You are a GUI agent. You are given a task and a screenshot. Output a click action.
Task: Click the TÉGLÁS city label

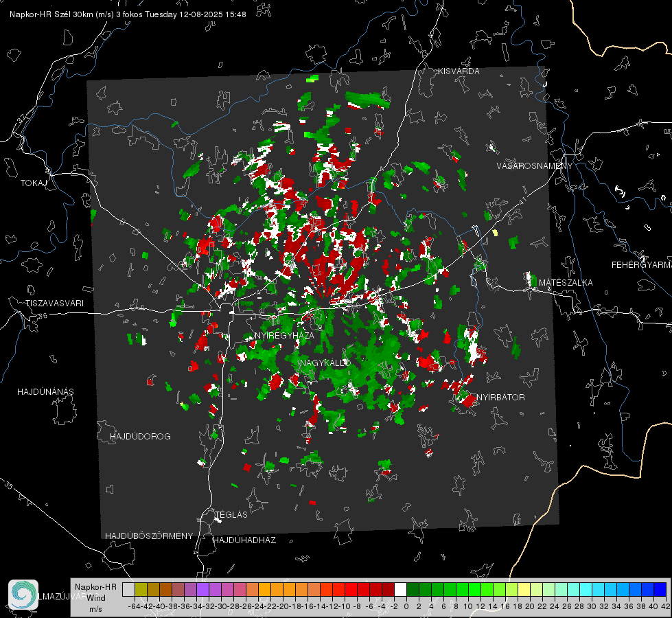pyautogui.click(x=231, y=515)
